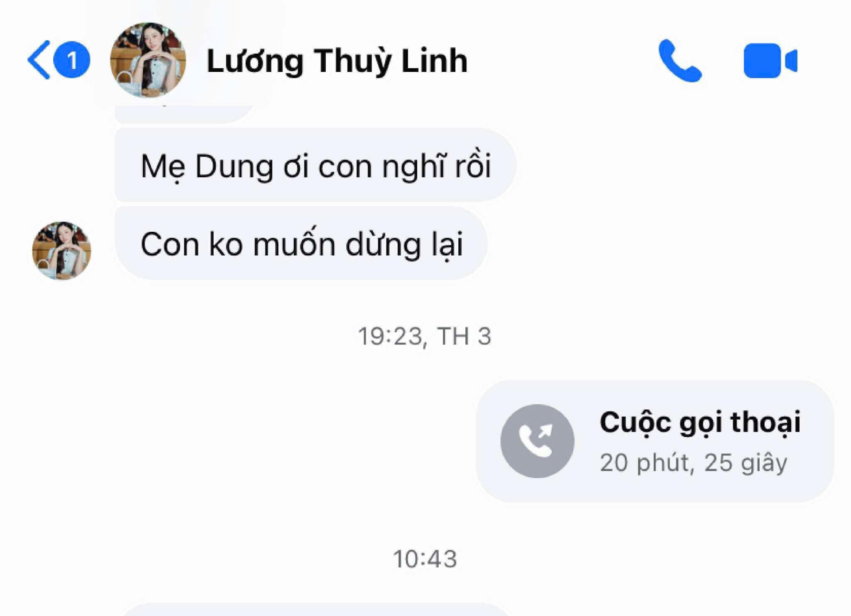Image resolution: width=851 pixels, height=616 pixels.
Task: Tap the cut-off message bubble at the bottom
Action: pos(315,609)
